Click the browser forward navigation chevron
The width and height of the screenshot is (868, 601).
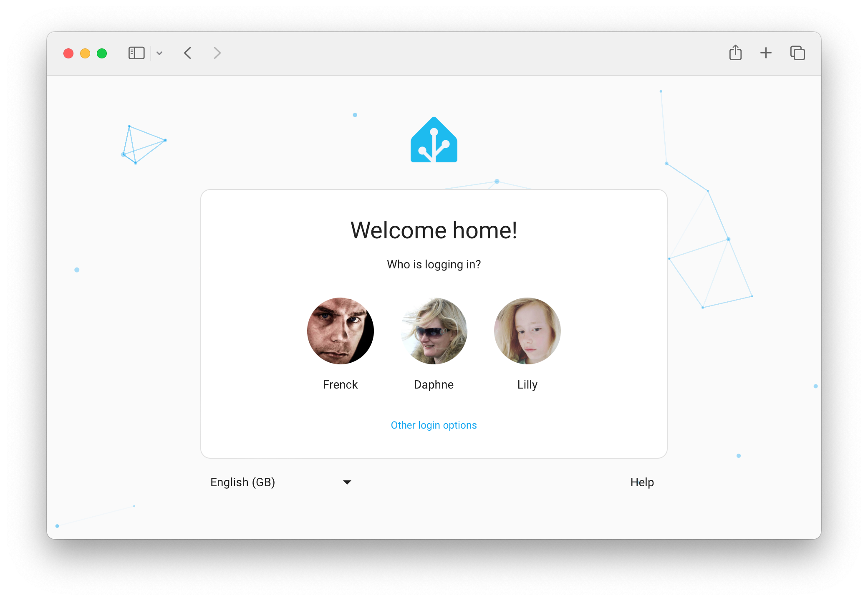(218, 53)
